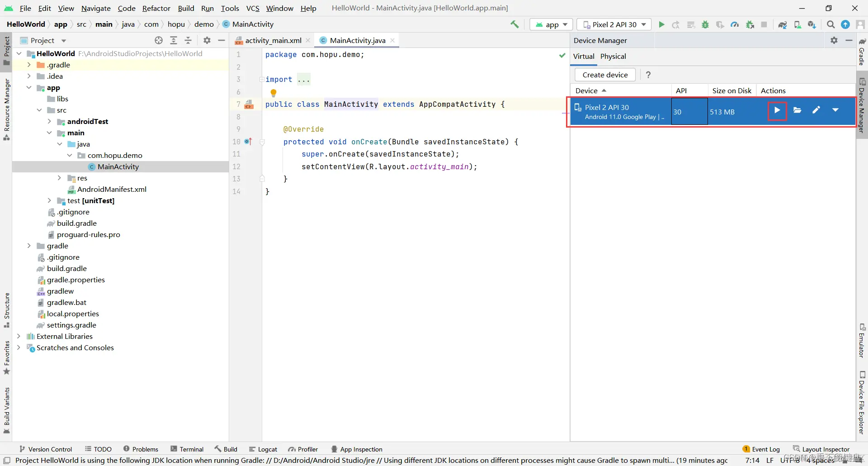The width and height of the screenshot is (868, 466).
Task: Collapse the app module node
Action: point(29,87)
